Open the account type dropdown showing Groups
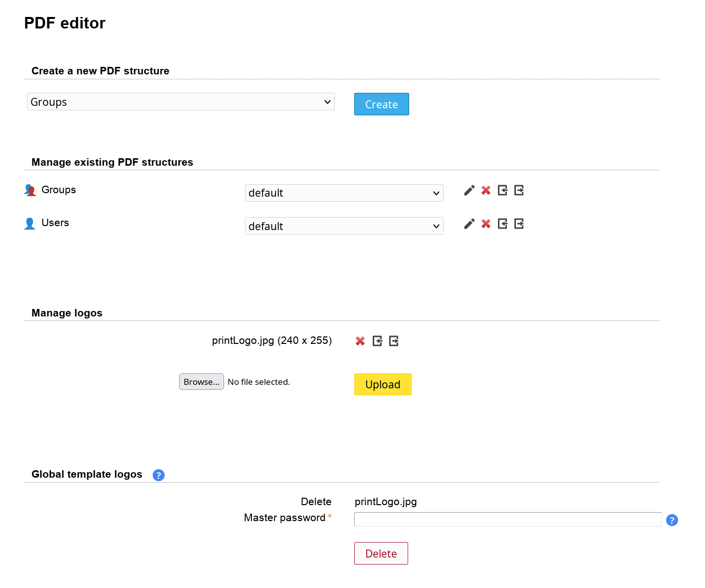 (x=181, y=102)
